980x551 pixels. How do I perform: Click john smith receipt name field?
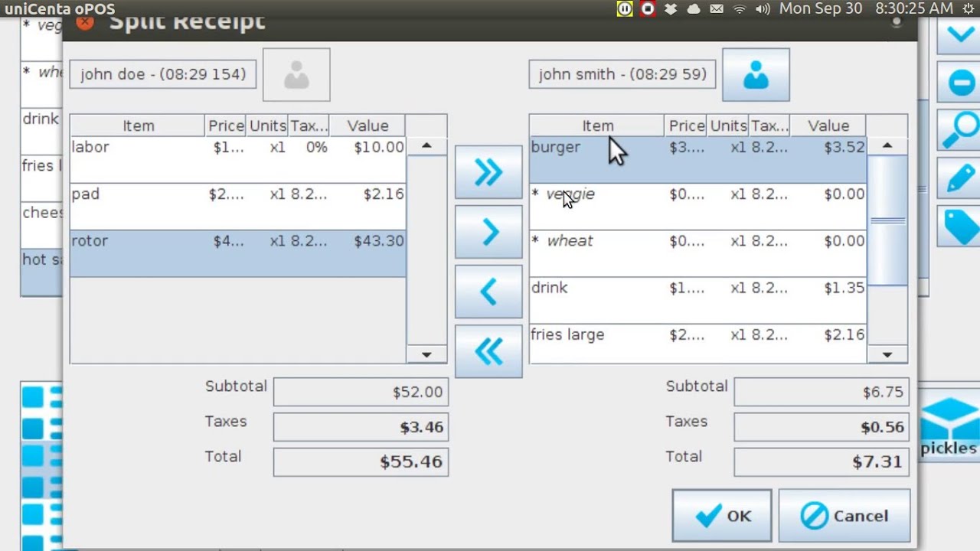[622, 74]
